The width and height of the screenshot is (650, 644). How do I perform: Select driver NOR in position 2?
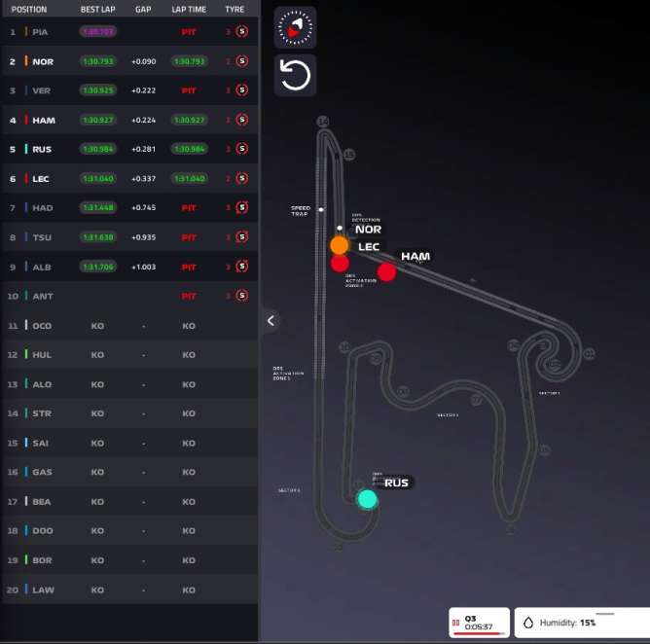129,61
